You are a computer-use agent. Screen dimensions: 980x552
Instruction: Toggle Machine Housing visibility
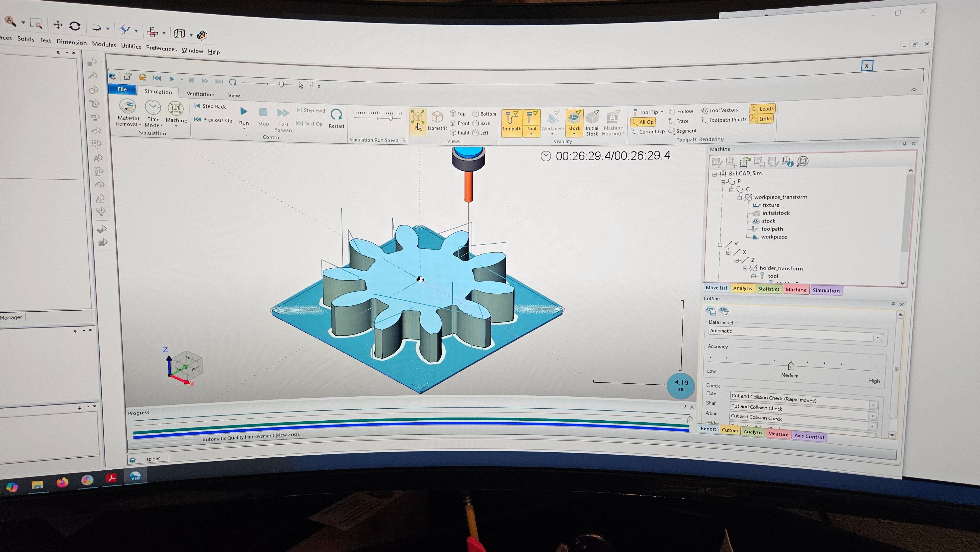pos(613,123)
